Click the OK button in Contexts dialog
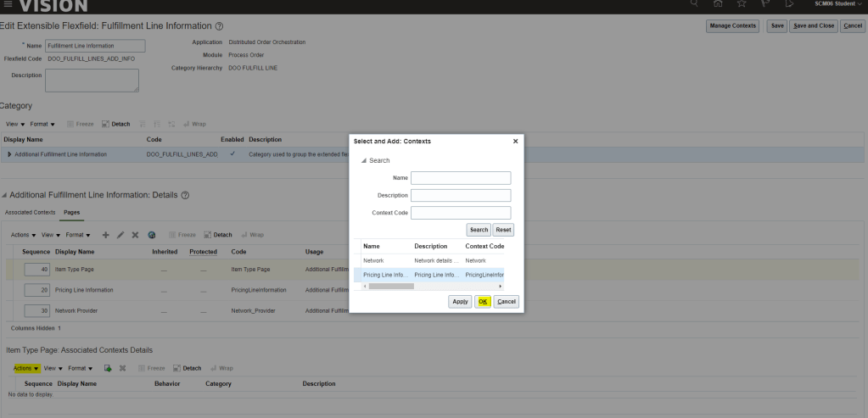This screenshot has width=868, height=418. (483, 301)
